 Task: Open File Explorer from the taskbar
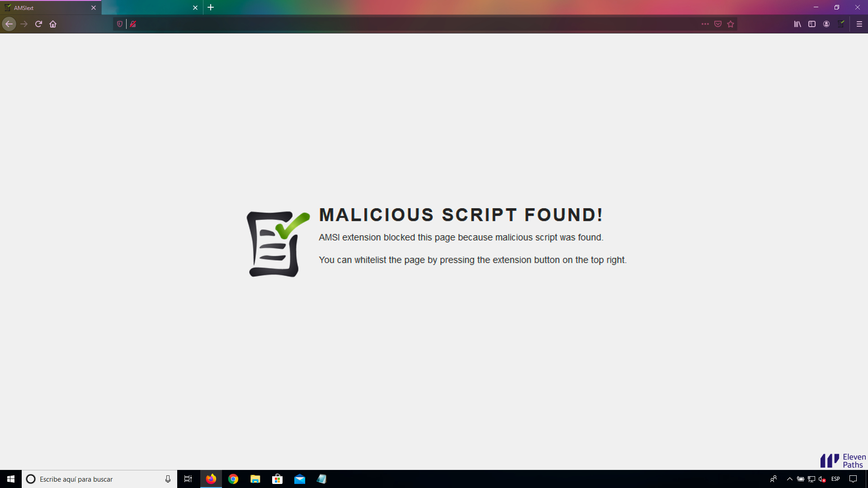click(x=255, y=479)
